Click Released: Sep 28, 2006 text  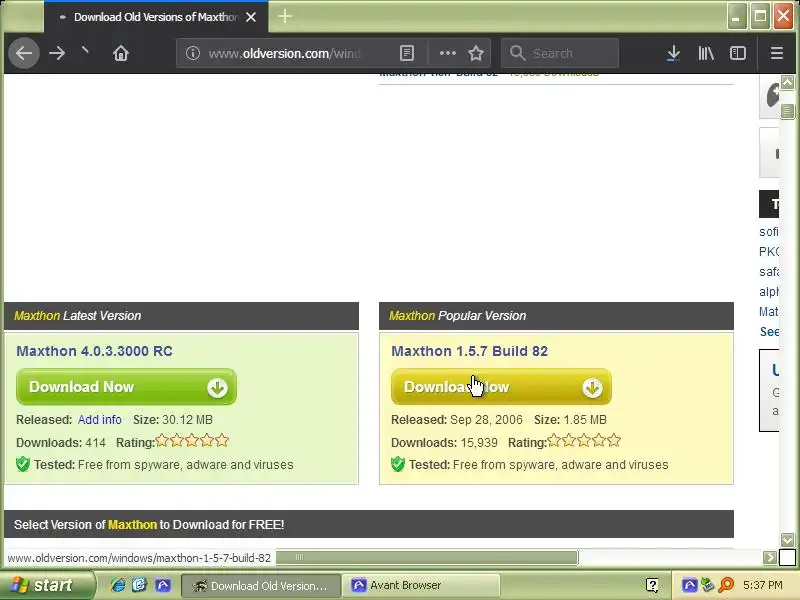coord(457,420)
